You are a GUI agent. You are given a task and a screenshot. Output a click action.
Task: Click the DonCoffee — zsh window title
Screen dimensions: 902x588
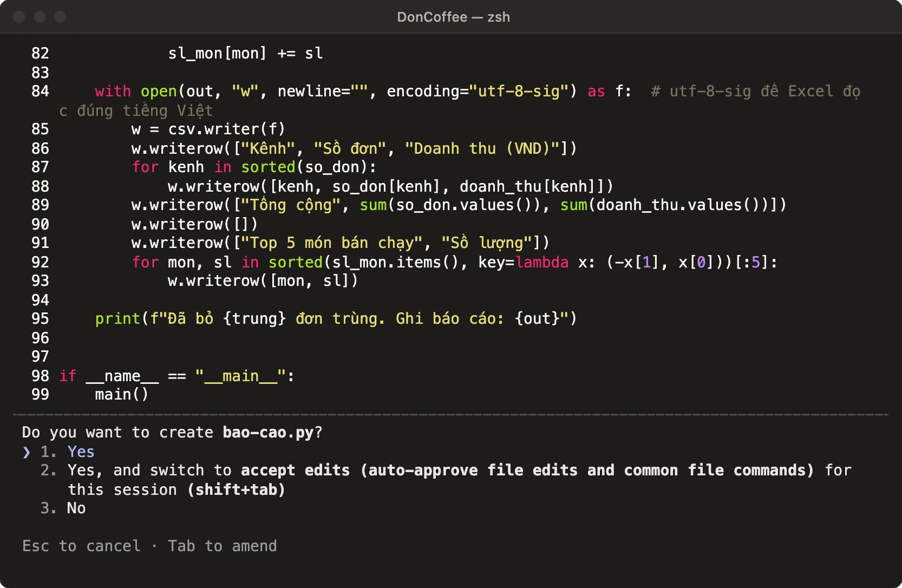click(453, 17)
